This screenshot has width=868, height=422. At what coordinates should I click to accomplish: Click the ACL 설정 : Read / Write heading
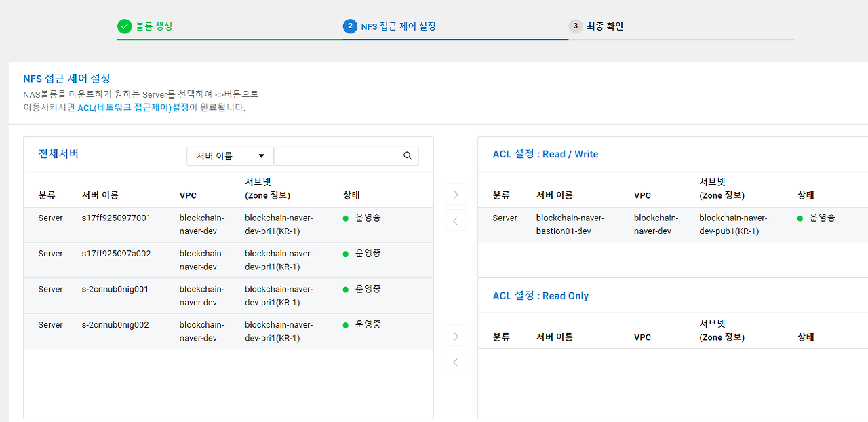click(545, 154)
